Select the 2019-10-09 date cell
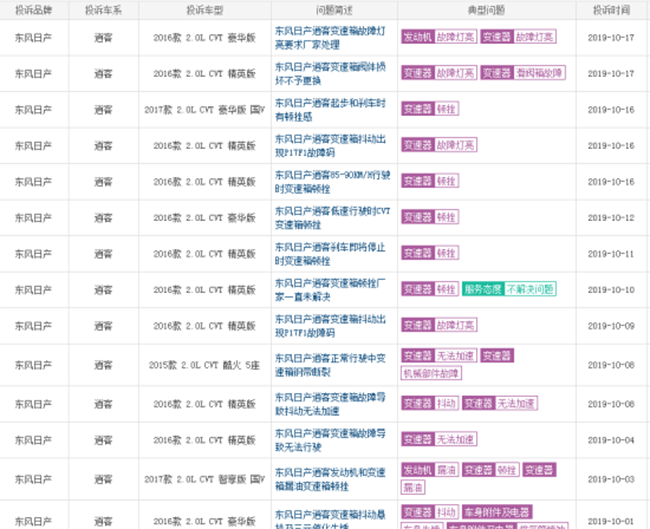 pos(611,326)
